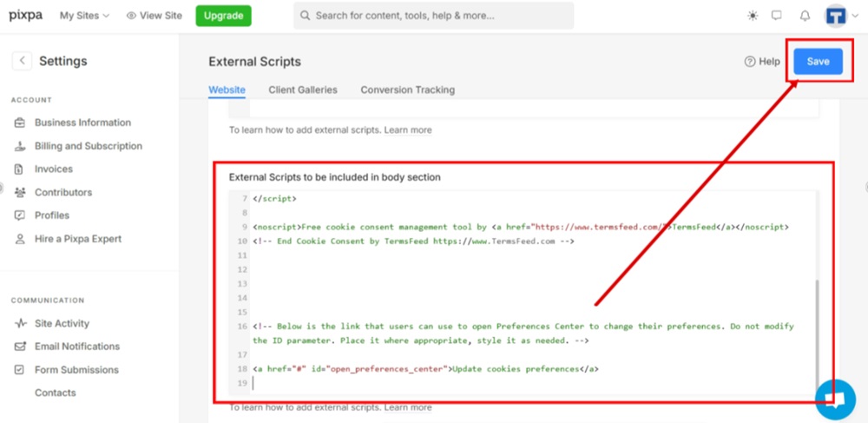Open the My Sites dropdown
This screenshot has width=868, height=423.
point(84,16)
